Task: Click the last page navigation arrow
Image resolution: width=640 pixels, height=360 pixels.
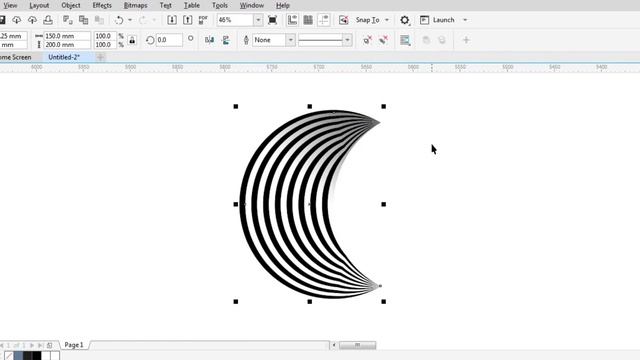Action: (40, 345)
